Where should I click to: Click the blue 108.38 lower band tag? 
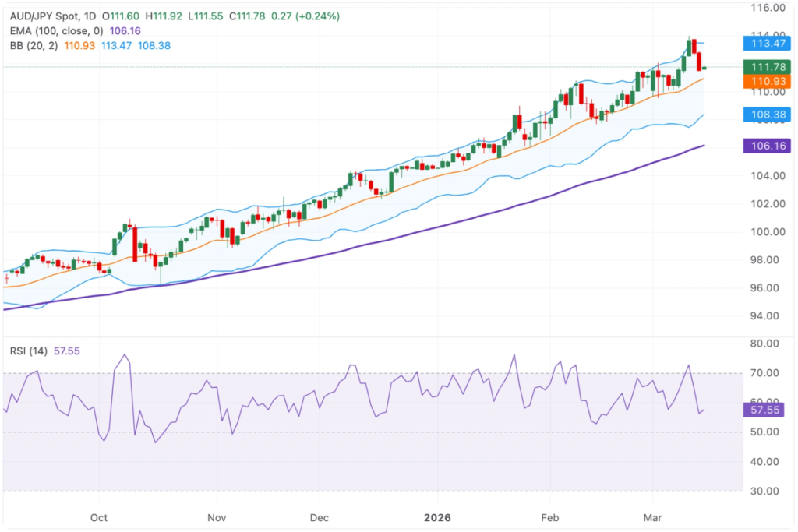(767, 115)
